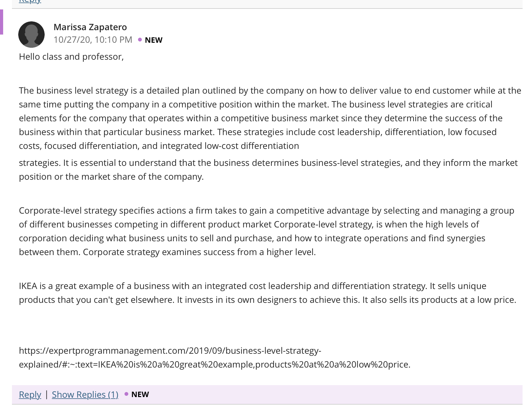Click the URL line beginning with explained/#:~:text
Screen dimensions: 532x409
[215, 364]
